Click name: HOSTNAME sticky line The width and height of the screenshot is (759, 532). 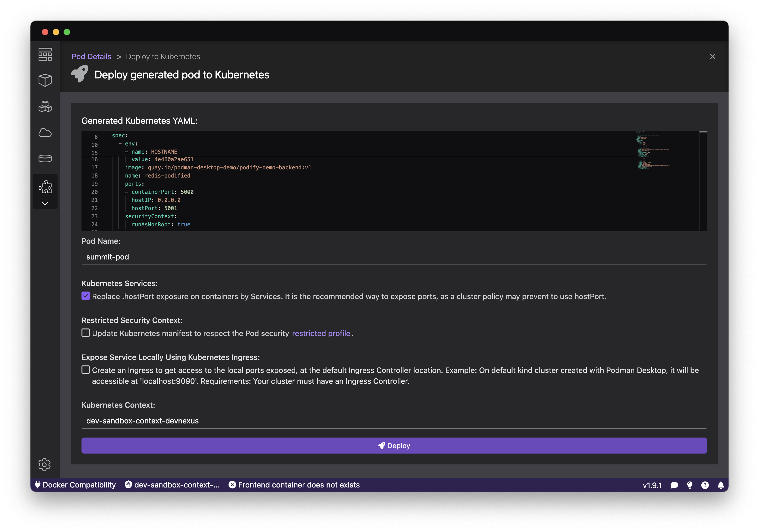tap(151, 151)
